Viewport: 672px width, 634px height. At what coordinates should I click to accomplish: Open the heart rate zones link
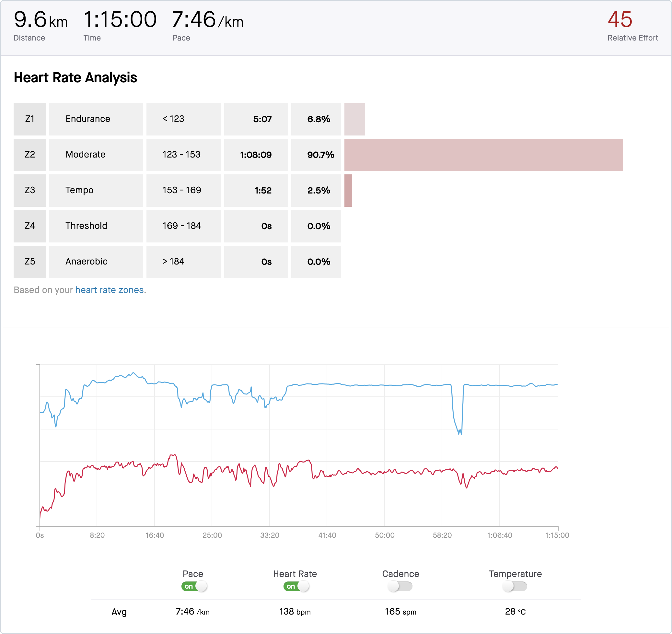pyautogui.click(x=110, y=290)
